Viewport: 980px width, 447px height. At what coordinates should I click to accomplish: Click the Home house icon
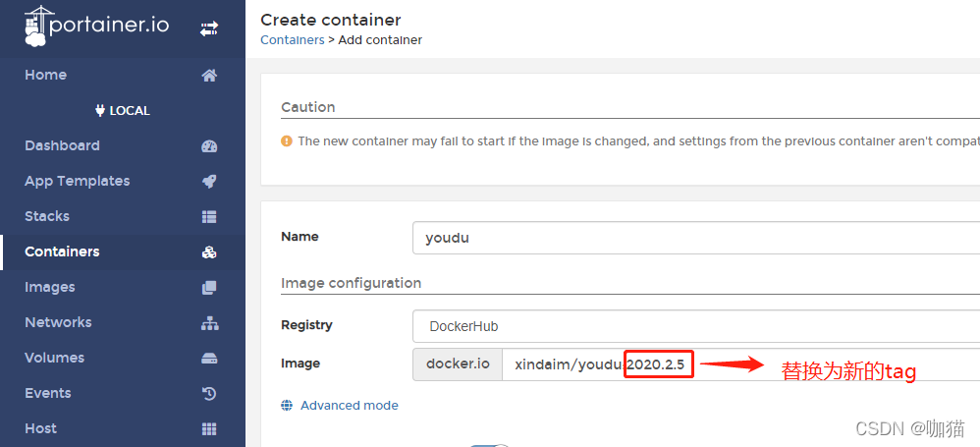[209, 76]
